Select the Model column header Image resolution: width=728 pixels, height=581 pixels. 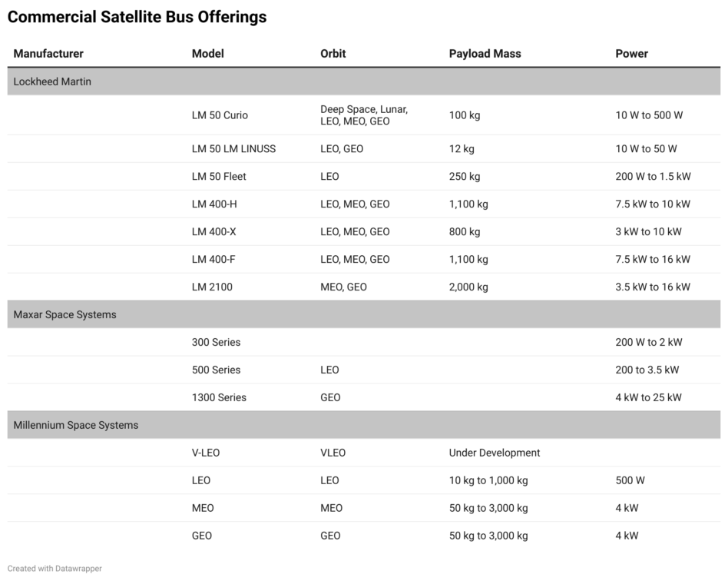207,54
